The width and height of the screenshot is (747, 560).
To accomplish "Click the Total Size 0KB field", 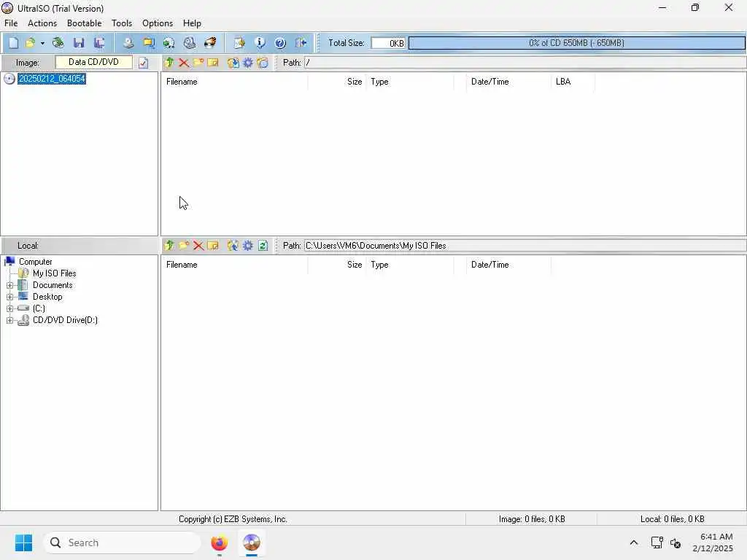I will point(388,43).
